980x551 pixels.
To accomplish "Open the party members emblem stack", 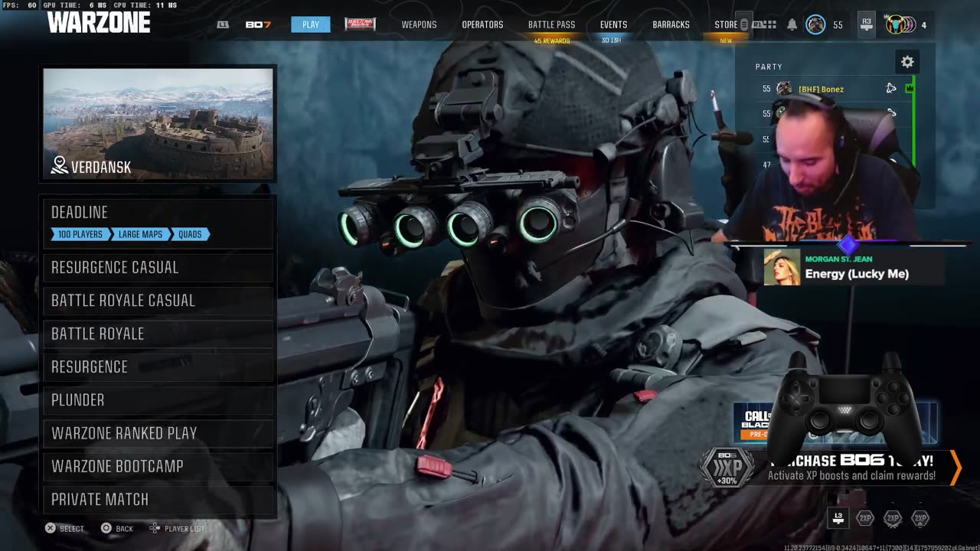I will coord(900,24).
